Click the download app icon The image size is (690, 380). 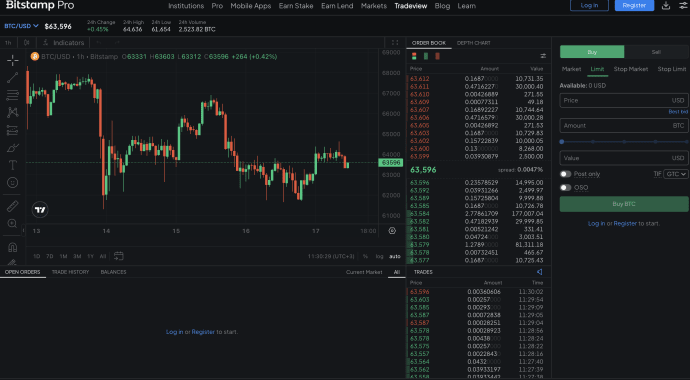(x=666, y=6)
